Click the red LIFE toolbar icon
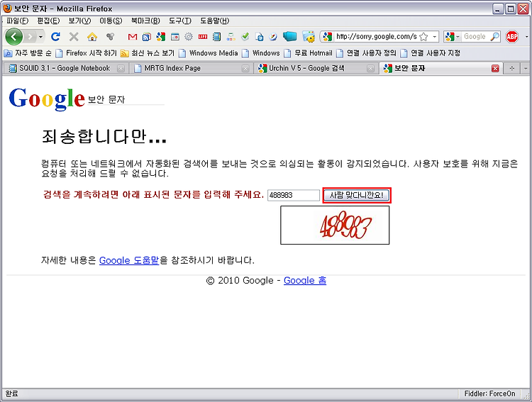Screen dimensions: 532x402 coord(203,37)
